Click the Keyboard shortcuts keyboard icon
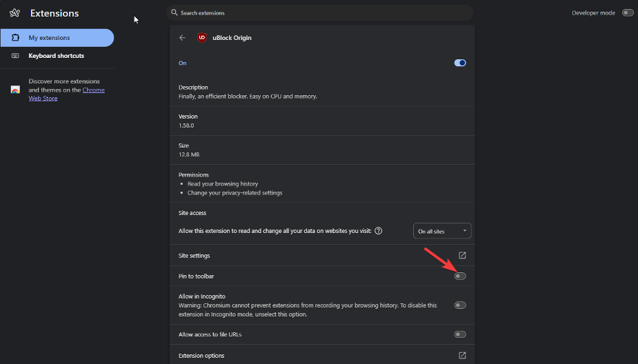 (15, 56)
